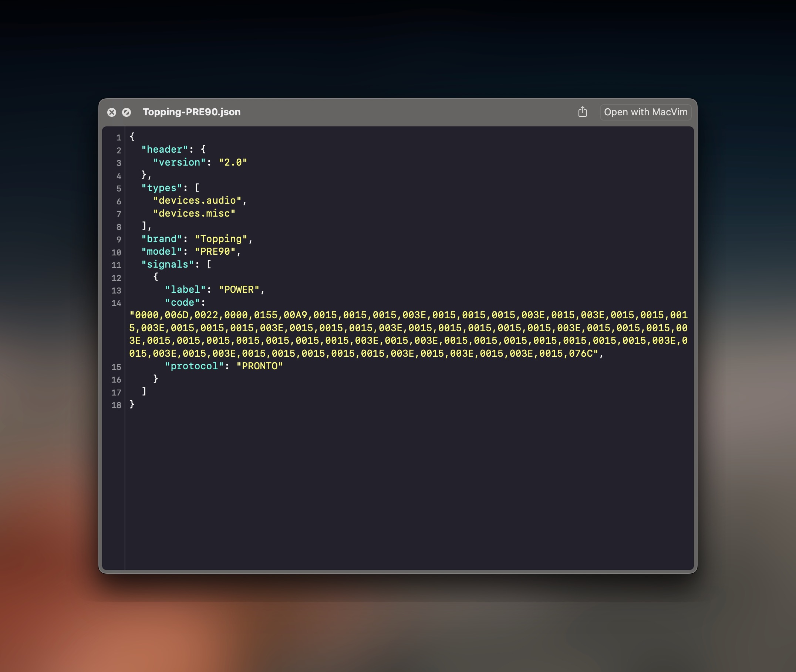796x672 pixels.
Task: Close the Quick Look preview window
Action: coord(112,112)
